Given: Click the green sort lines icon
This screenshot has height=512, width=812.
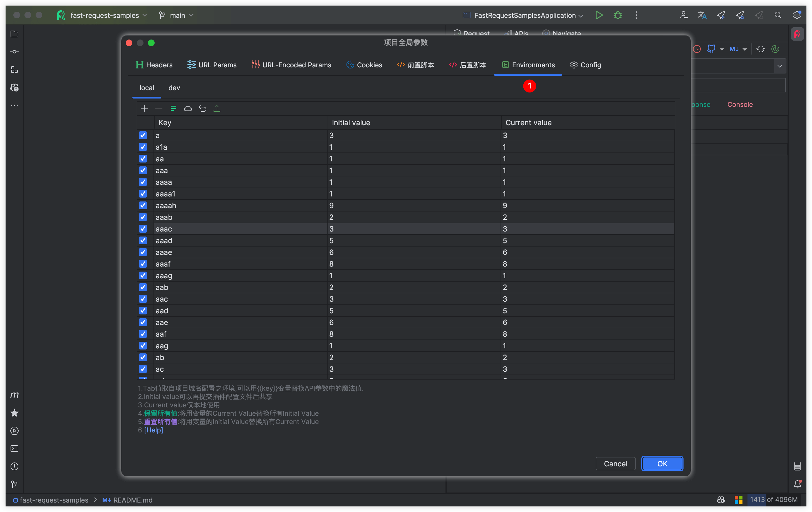Looking at the screenshot, I should (x=173, y=108).
